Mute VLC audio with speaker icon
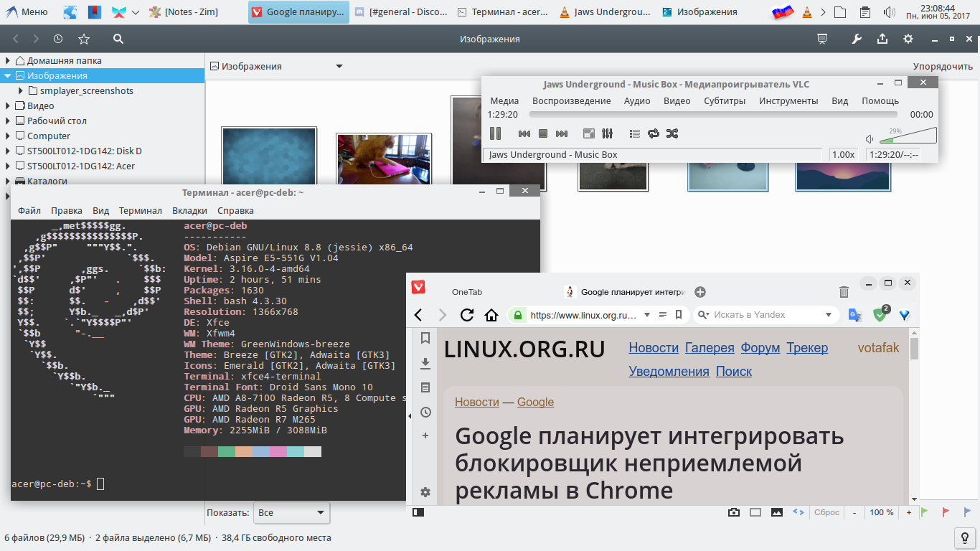 pos(870,139)
